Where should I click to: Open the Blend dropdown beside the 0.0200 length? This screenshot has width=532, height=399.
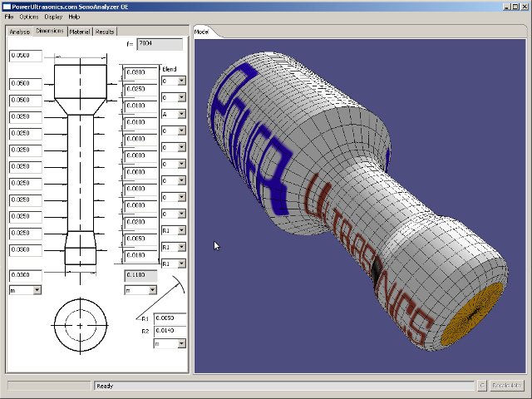[174, 230]
